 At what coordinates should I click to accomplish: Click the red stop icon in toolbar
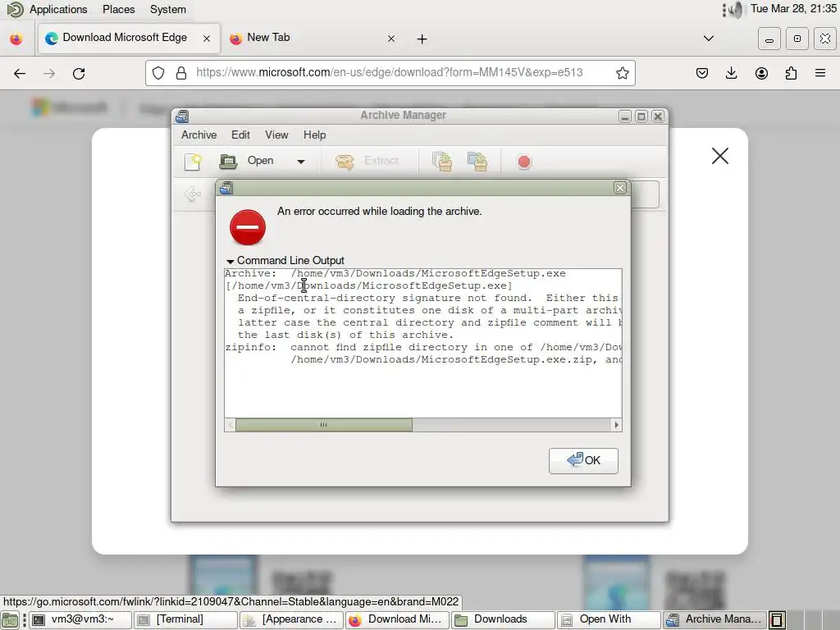pos(524,162)
